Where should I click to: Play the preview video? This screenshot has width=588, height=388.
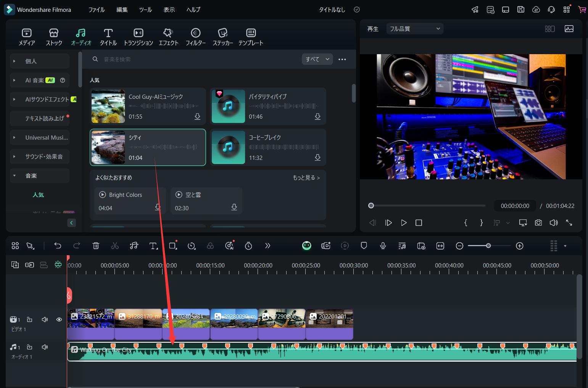pos(404,223)
